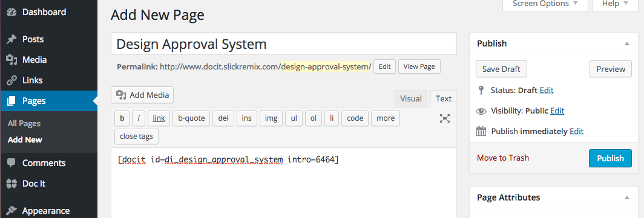Screen dimensions: 644x218
Task: Click the Preview button
Action: (611, 69)
